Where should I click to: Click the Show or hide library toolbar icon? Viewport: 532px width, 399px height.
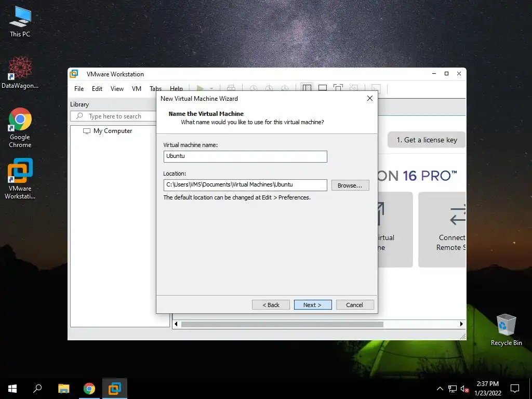[307, 88]
